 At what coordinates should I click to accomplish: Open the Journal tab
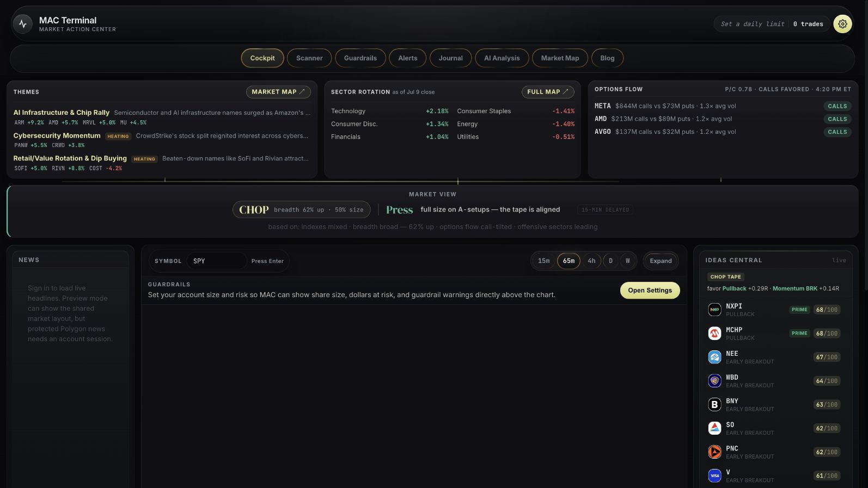click(x=450, y=58)
